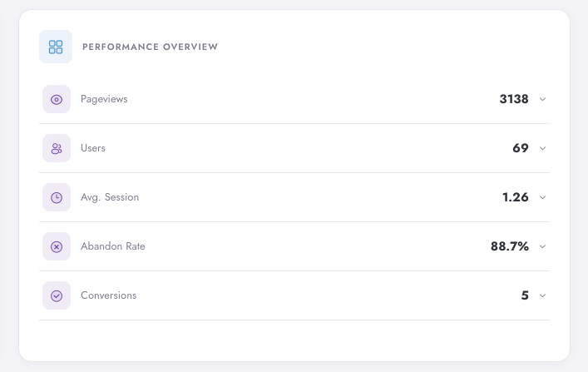Click the 88.7% abandon rate value
This screenshot has width=588, height=372.
pyautogui.click(x=510, y=246)
